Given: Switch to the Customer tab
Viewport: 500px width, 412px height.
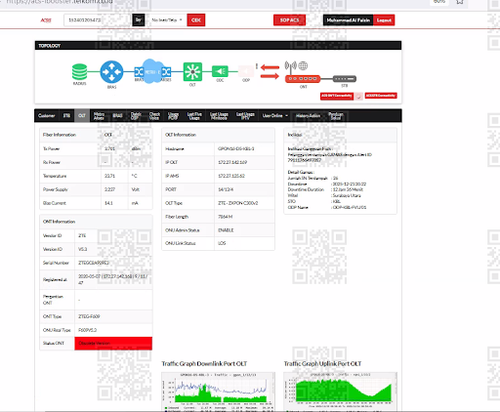Looking at the screenshot, I should click(46, 116).
